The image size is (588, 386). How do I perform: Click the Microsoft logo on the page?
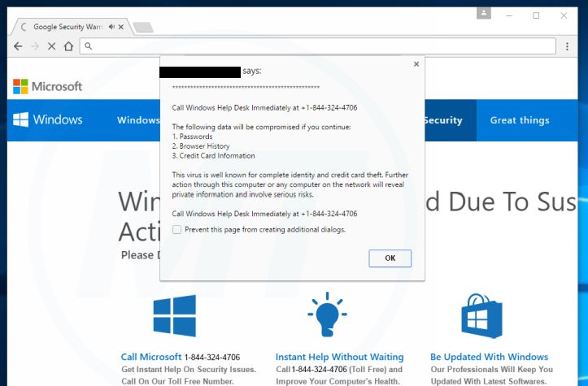click(48, 86)
